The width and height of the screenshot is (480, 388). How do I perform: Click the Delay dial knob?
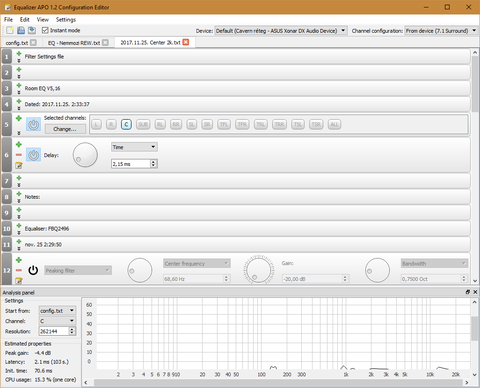point(85,155)
